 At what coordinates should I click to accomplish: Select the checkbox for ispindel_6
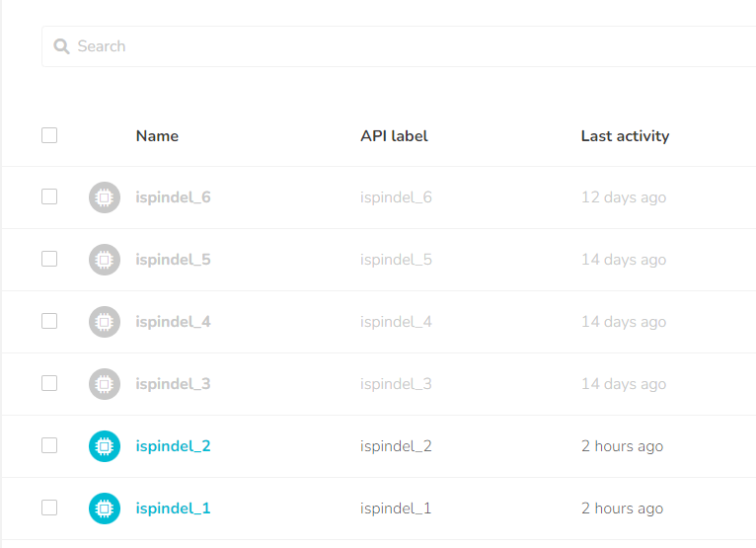pyautogui.click(x=49, y=196)
